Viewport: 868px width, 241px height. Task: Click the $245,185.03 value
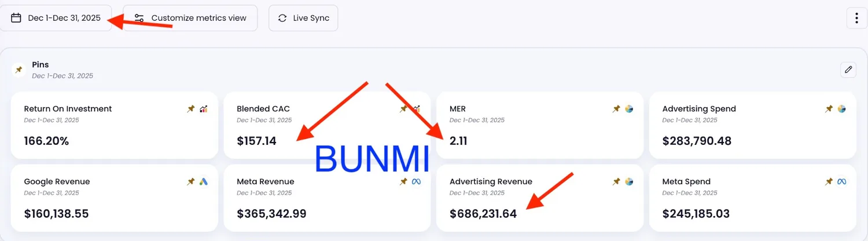(x=696, y=214)
